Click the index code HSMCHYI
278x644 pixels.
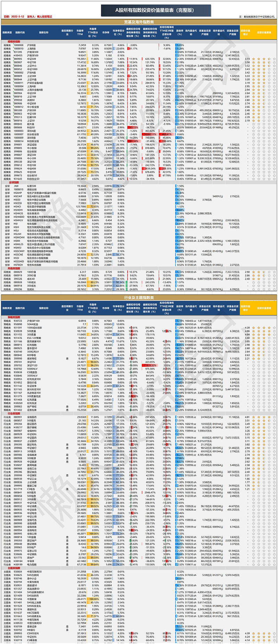click(x=19, y=238)
